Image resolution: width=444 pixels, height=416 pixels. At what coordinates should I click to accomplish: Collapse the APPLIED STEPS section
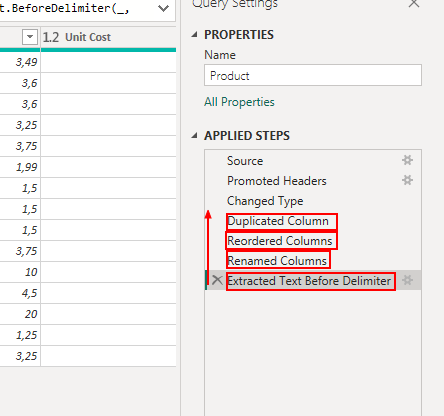click(195, 136)
